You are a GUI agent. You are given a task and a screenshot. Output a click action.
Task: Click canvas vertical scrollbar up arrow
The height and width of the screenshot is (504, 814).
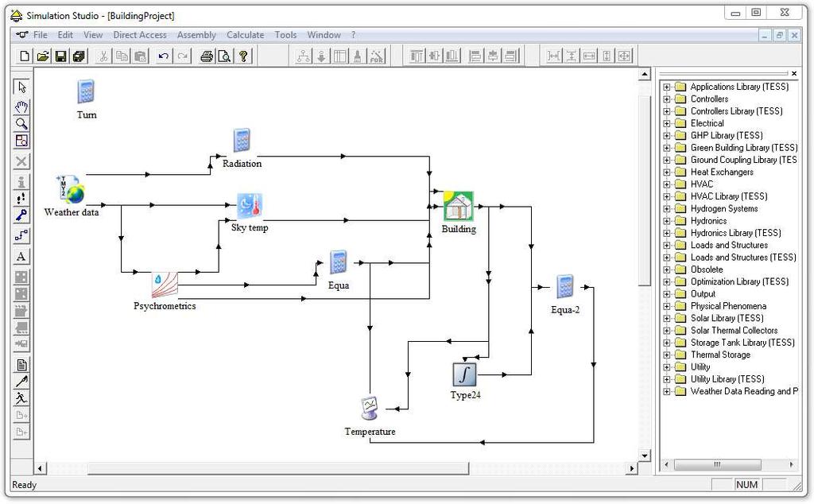pyautogui.click(x=644, y=74)
